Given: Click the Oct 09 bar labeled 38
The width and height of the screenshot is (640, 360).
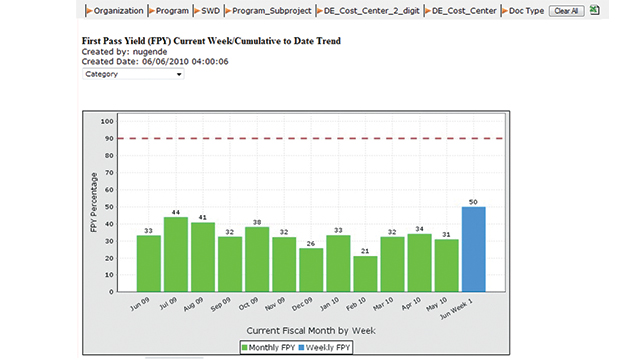Looking at the screenshot, I should (257, 260).
